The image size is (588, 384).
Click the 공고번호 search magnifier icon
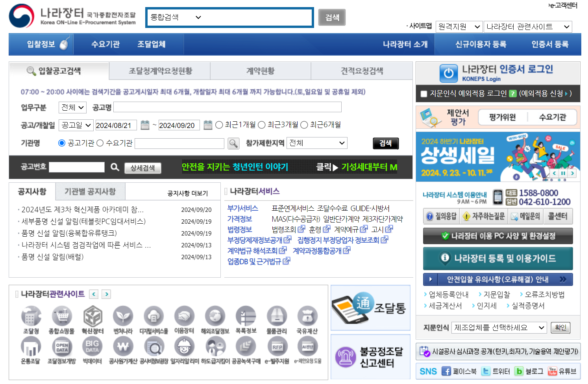coord(115,167)
